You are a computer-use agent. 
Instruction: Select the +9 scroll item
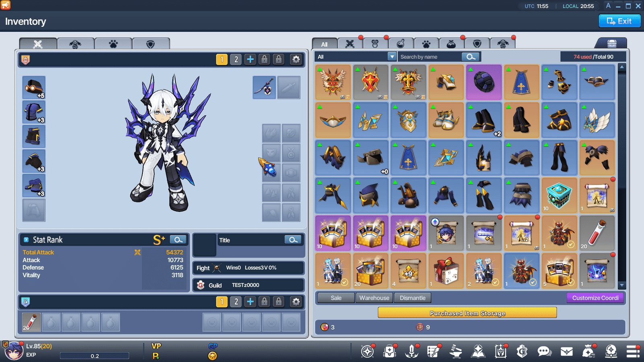(x=408, y=271)
